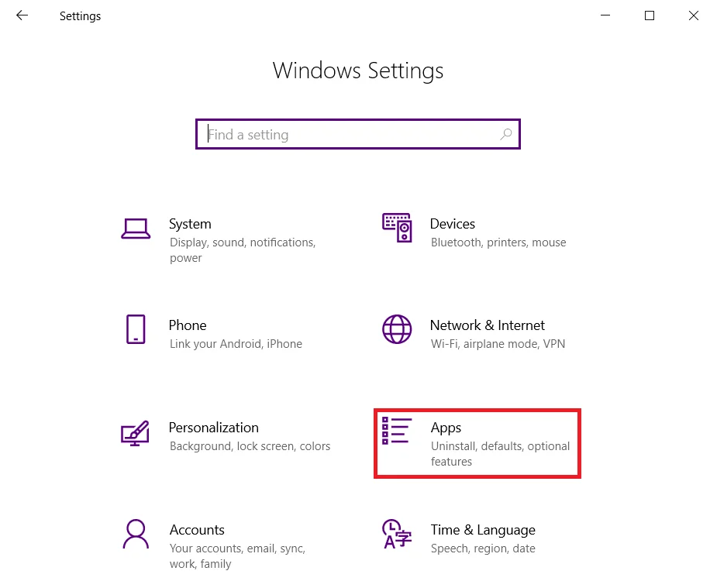Click the Devices printer icon
This screenshot has width=710, height=588.
point(398,229)
